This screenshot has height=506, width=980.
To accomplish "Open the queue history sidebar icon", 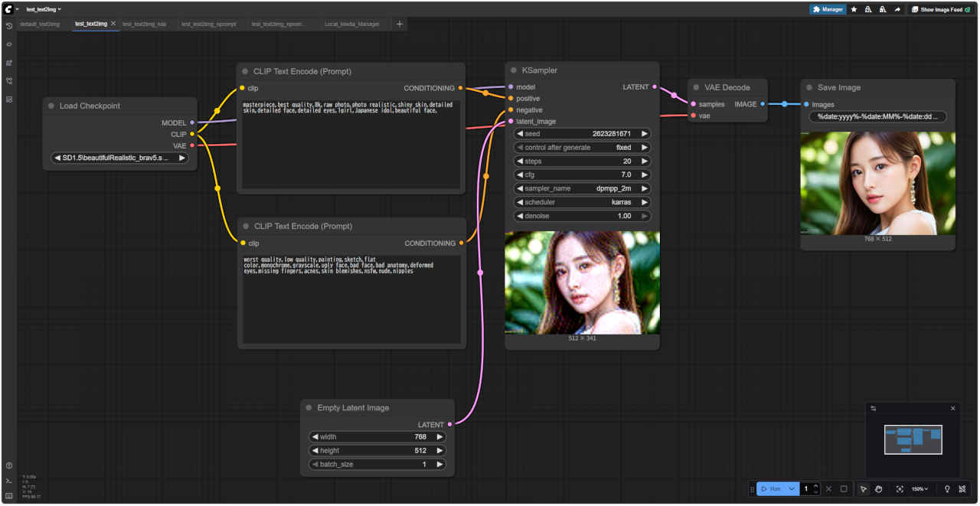I will [9, 26].
